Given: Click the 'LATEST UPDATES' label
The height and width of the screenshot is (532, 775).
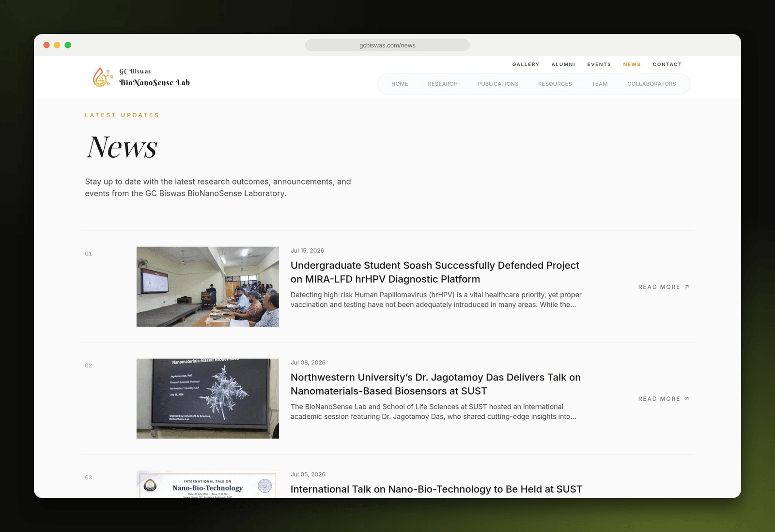Looking at the screenshot, I should (122, 115).
